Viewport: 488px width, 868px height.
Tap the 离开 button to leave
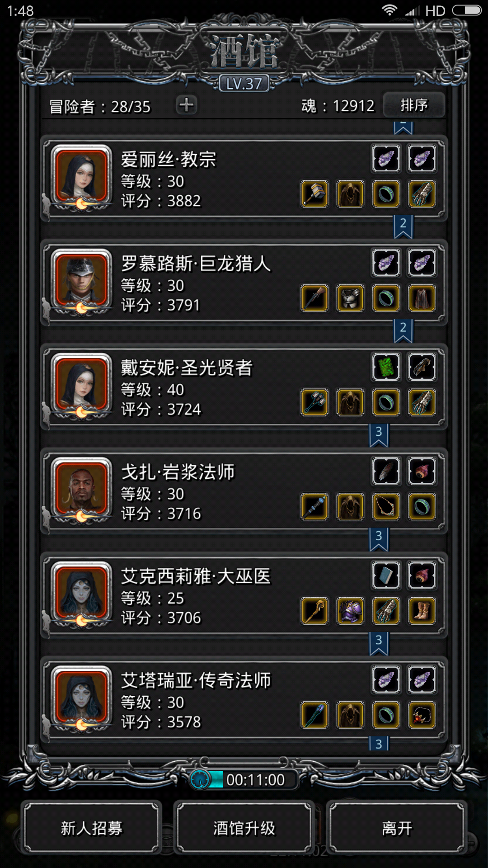[397, 828]
